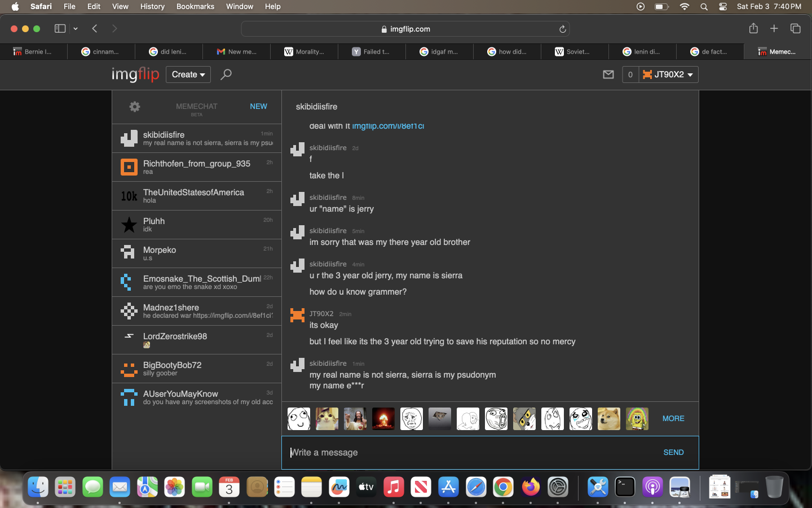Click the imgflip search magnifier icon
The height and width of the screenshot is (508, 812).
(x=226, y=75)
